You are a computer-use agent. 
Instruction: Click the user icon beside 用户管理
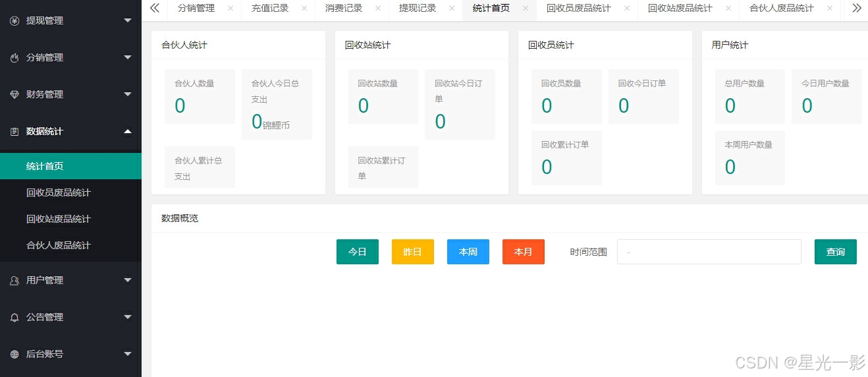click(14, 280)
